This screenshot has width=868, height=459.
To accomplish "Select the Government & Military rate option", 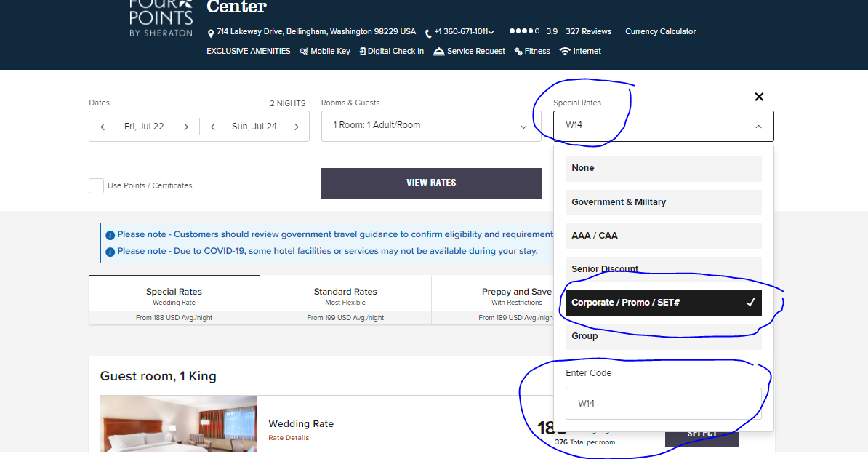I will [x=664, y=202].
